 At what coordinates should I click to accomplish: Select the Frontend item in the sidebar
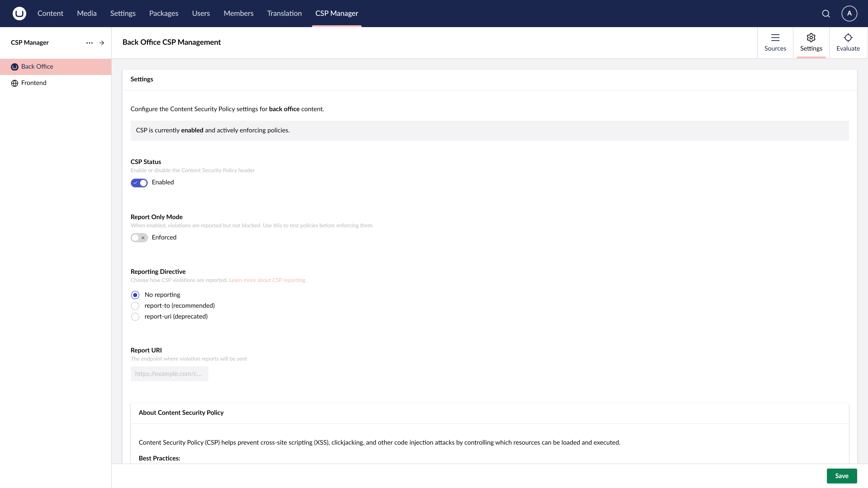coord(34,83)
